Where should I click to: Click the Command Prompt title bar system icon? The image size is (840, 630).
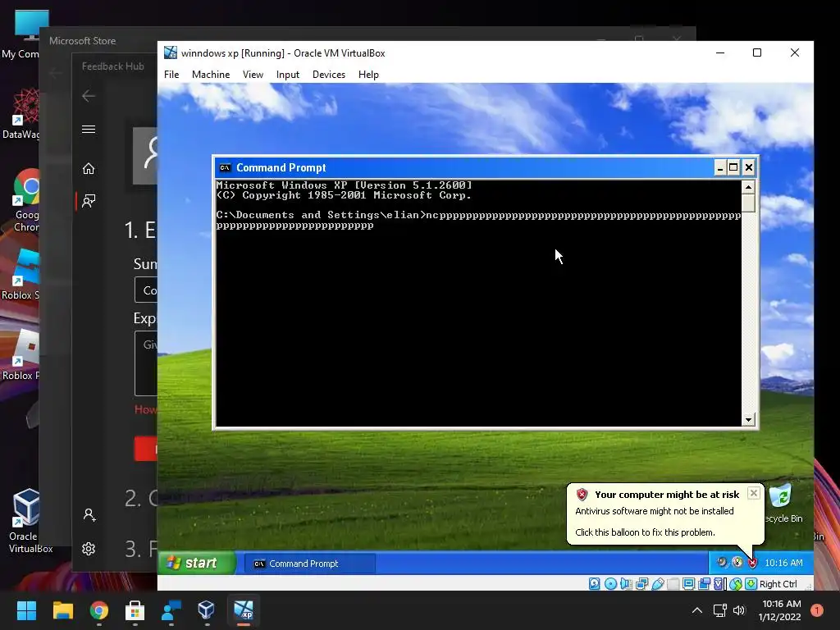pyautogui.click(x=225, y=167)
